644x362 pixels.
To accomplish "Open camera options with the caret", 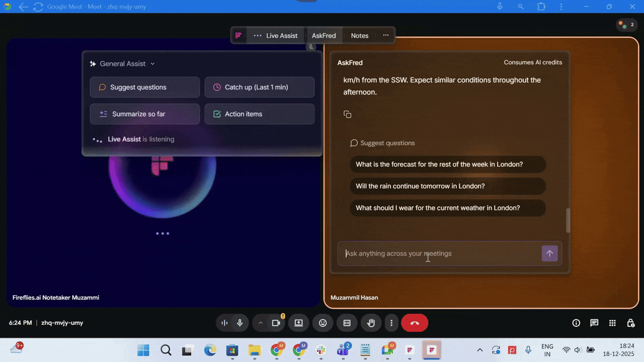I will [x=261, y=323].
